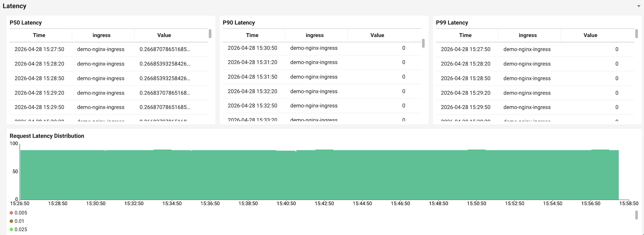Toggle the 0.025 legend series
The image size is (644, 235).
coord(18,230)
